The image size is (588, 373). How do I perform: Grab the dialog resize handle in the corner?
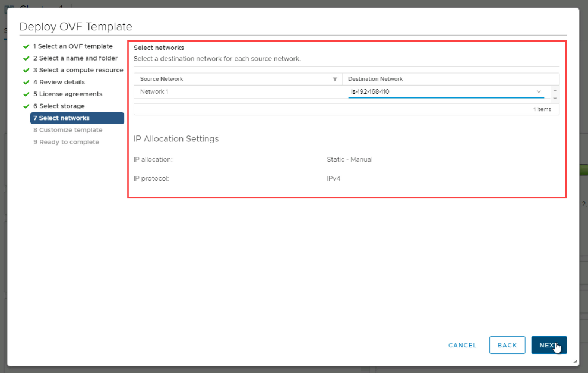pyautogui.click(x=574, y=361)
